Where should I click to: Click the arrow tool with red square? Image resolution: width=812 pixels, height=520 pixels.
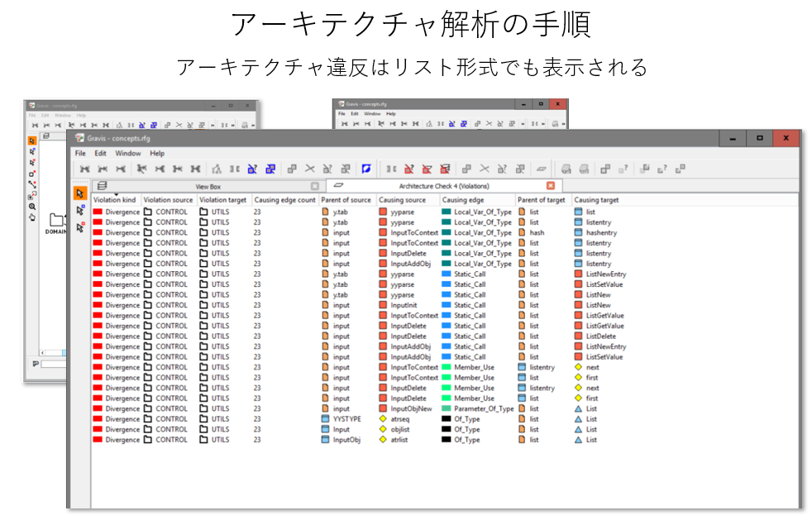[x=80, y=228]
